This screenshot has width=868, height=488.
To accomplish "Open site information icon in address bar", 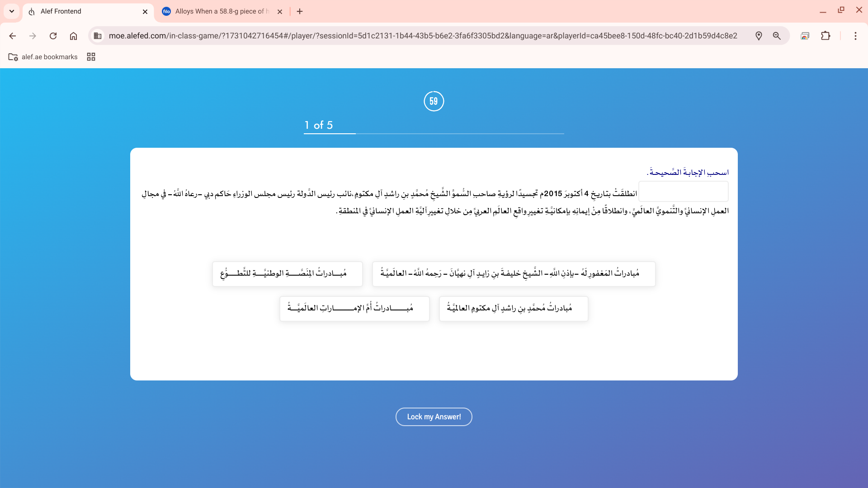I will (x=98, y=36).
